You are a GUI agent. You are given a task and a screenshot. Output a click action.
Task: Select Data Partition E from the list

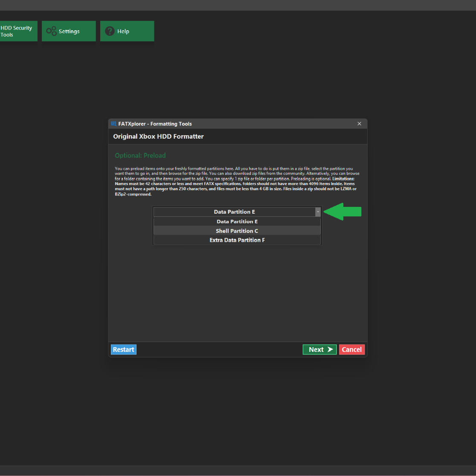click(x=237, y=222)
